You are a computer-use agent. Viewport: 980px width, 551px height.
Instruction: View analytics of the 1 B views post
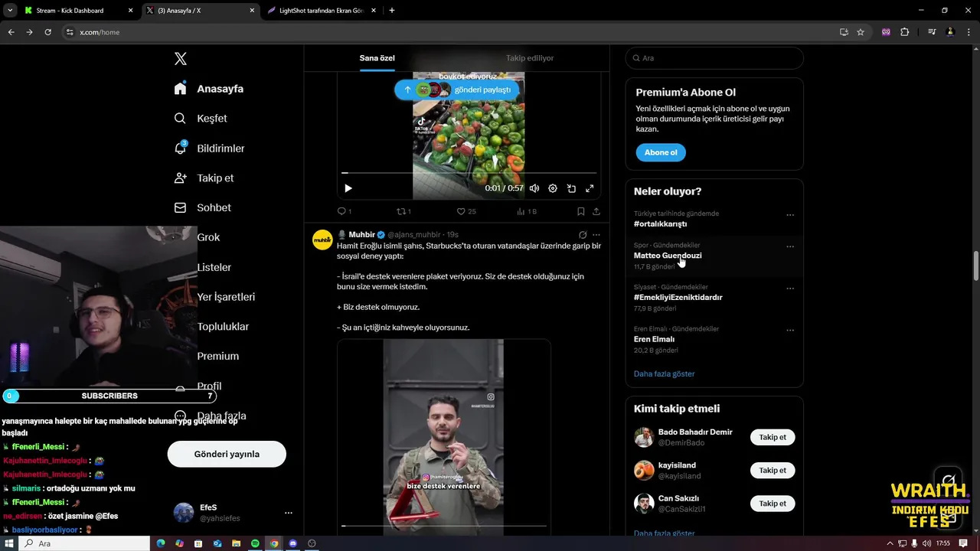tap(527, 211)
